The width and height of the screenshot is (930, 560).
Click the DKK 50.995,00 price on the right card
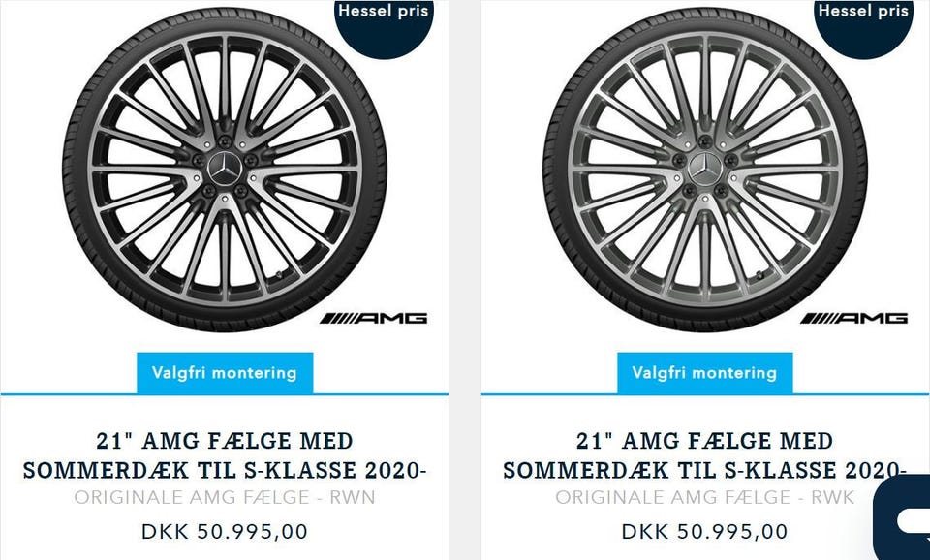point(705,532)
